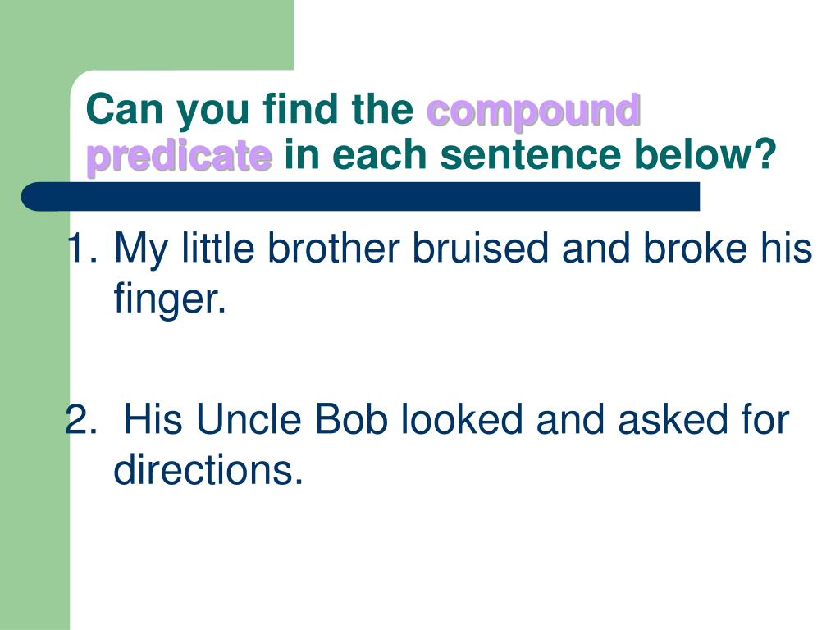840x630 pixels.
Task: Click the list number "1."
Action: (82, 248)
